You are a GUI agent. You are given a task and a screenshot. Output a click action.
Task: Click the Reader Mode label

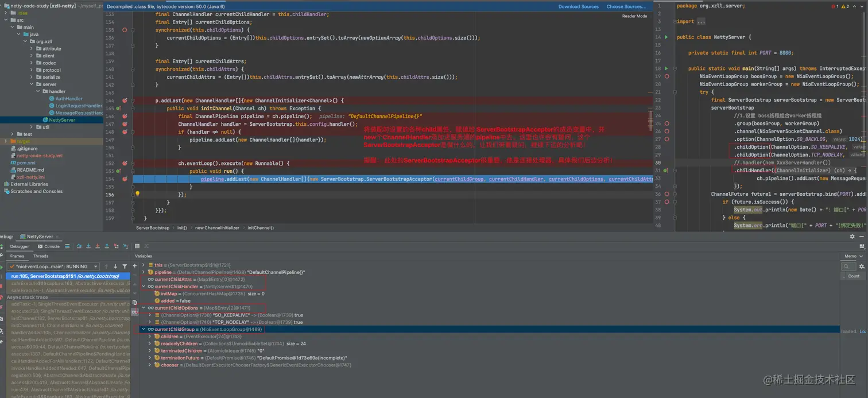point(634,16)
